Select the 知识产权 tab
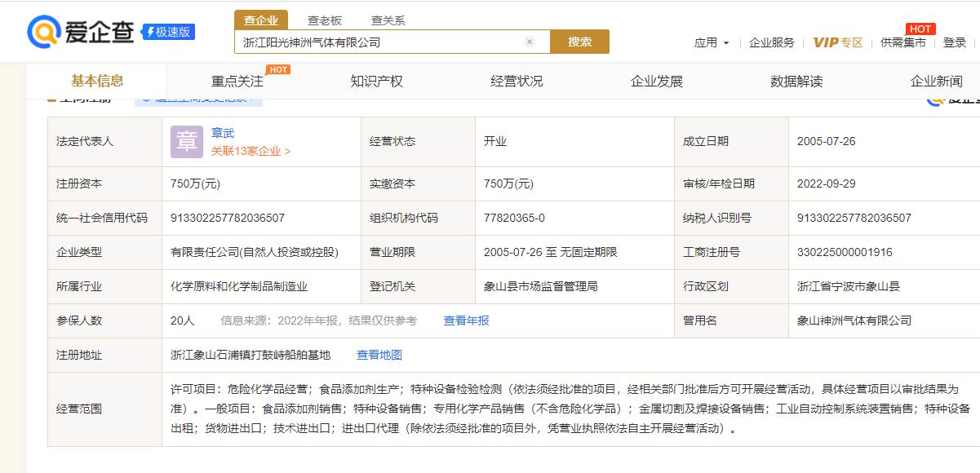 pos(377,82)
